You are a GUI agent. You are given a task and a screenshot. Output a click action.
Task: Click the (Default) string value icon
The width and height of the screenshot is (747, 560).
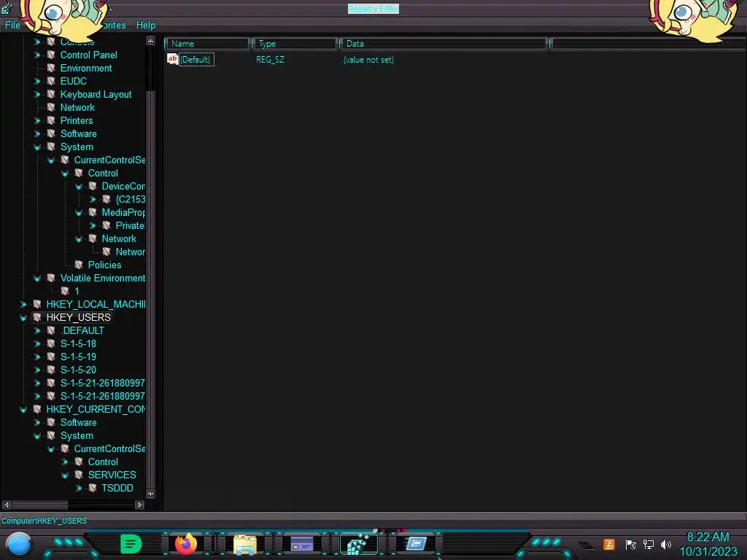click(172, 59)
